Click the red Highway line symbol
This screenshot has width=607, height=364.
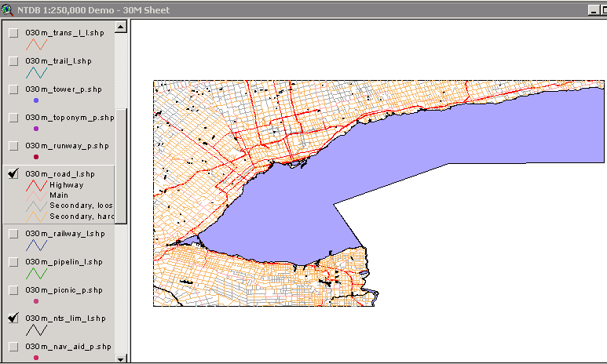[36, 186]
